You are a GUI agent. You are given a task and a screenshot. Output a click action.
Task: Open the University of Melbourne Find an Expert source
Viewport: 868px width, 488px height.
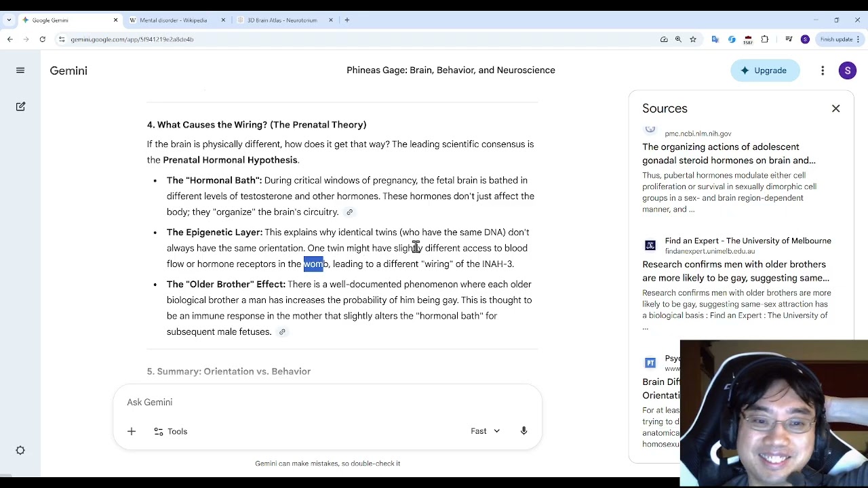pos(748,241)
